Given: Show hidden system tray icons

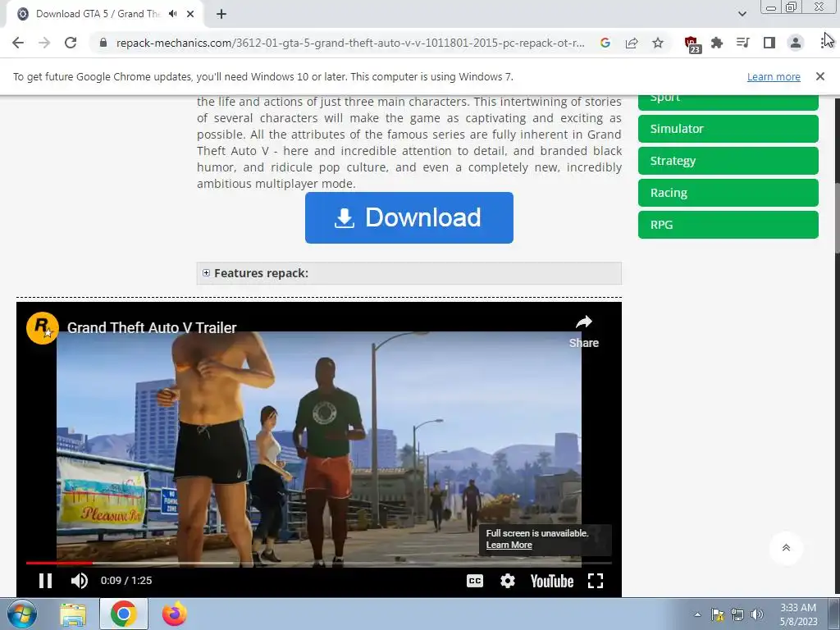Looking at the screenshot, I should (697, 614).
